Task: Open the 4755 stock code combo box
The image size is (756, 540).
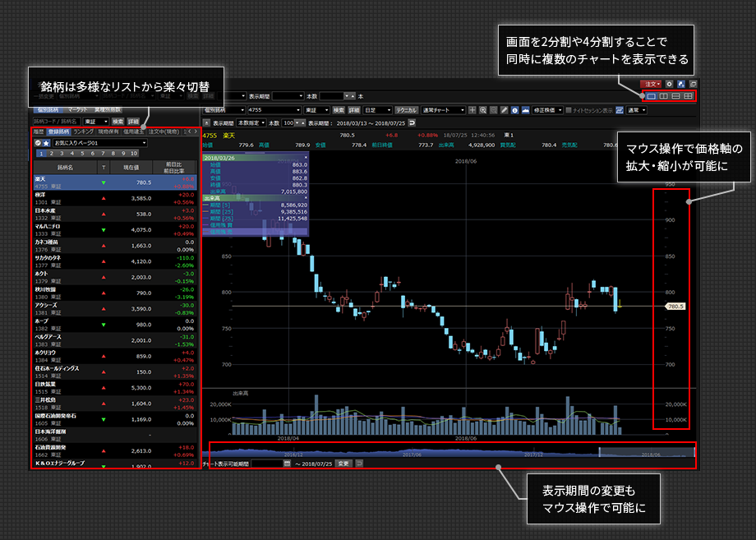Action: (274, 110)
